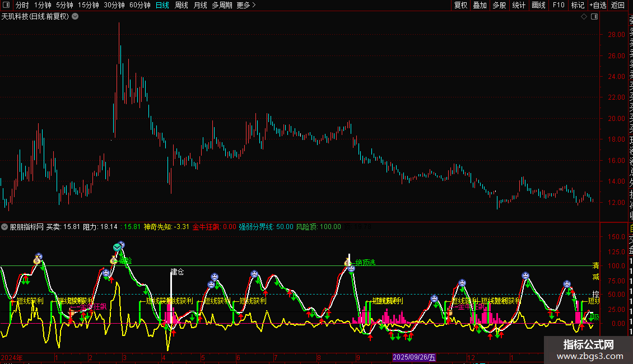Click the 150.0 indicator axis label
This screenshot has height=364, width=633.
point(616,237)
